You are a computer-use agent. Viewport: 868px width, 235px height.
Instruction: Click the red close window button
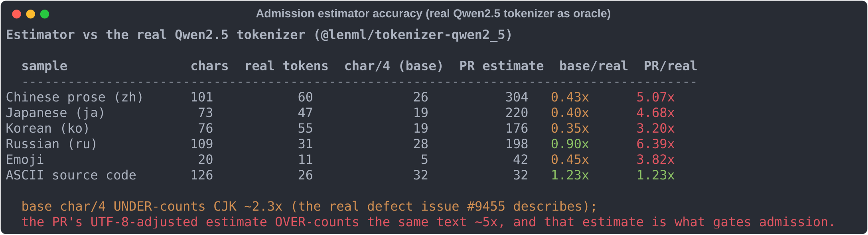coord(17,14)
